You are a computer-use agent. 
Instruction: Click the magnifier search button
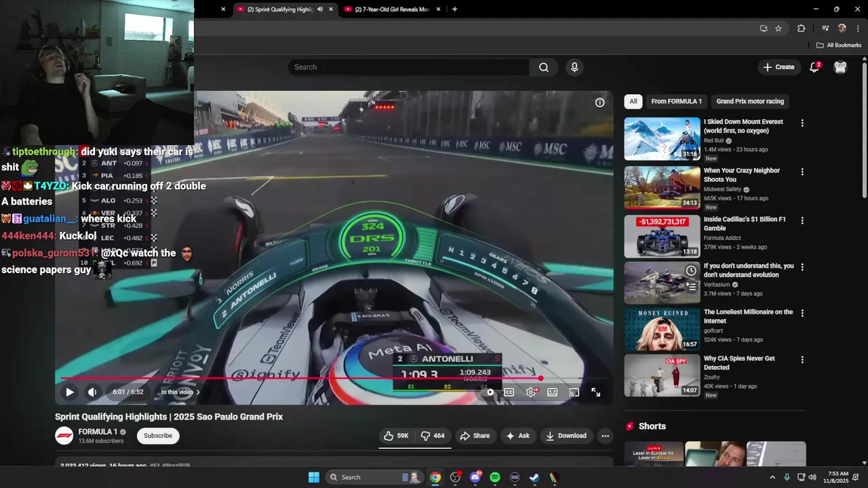coord(544,67)
